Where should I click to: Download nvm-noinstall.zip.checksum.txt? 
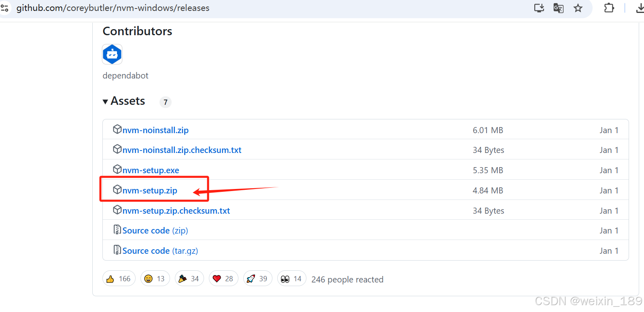[182, 150]
